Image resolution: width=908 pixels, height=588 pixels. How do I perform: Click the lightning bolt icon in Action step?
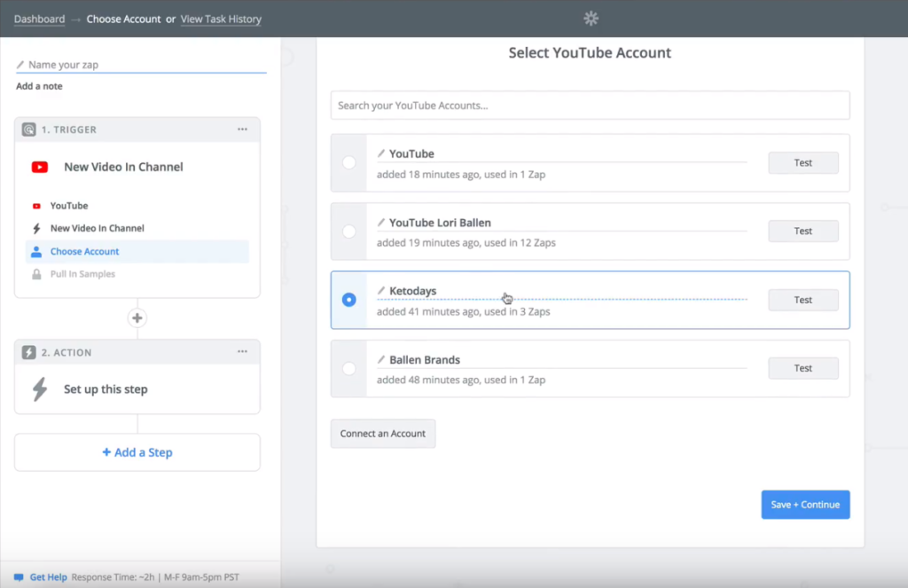click(40, 389)
